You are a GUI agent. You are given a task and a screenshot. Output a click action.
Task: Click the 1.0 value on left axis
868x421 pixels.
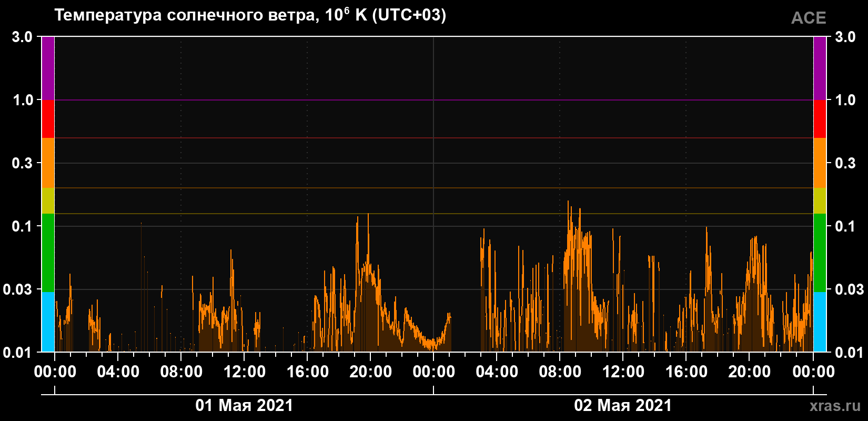pos(22,100)
